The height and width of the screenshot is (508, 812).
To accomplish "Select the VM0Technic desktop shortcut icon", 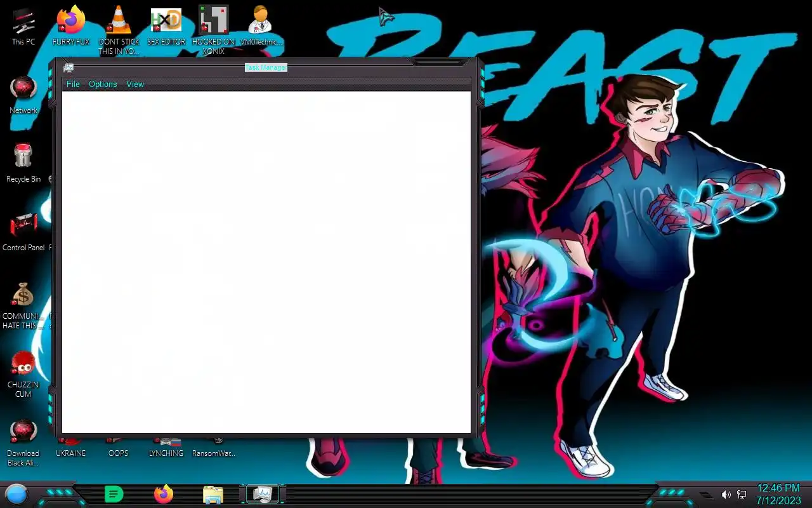I will 260,20.
